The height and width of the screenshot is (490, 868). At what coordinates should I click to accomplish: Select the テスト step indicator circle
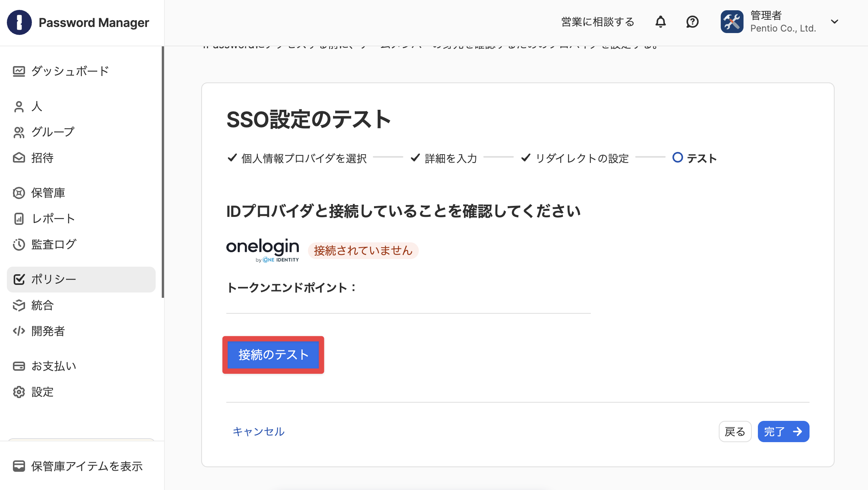677,157
